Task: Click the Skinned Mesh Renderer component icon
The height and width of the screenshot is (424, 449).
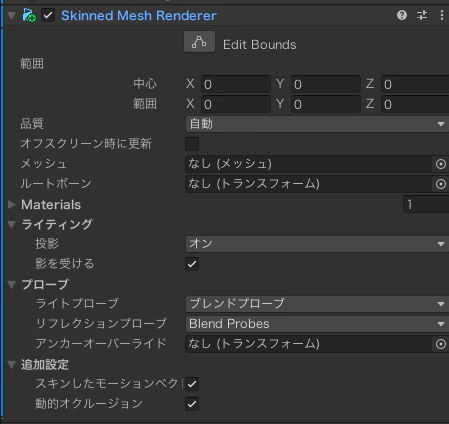Action: [29, 15]
